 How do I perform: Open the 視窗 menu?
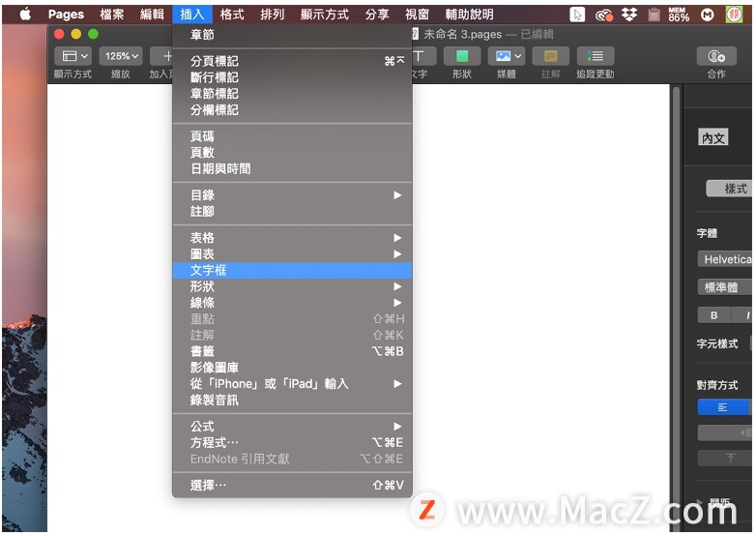(x=417, y=15)
